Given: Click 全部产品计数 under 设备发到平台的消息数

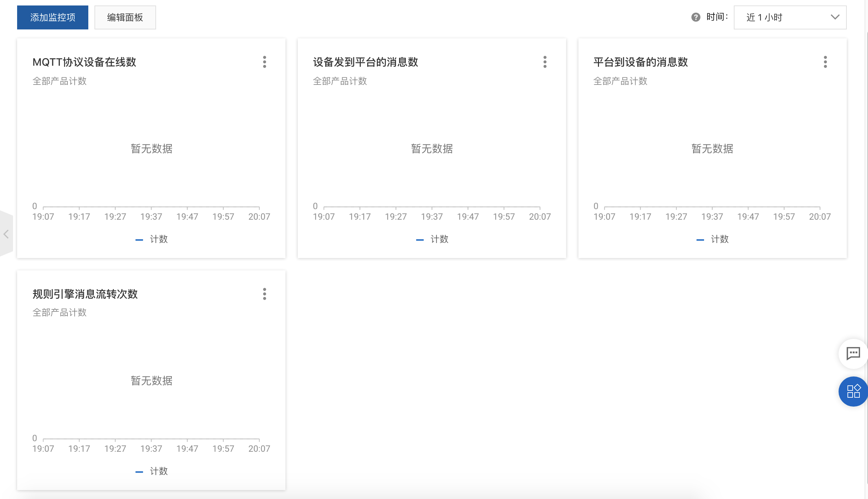Looking at the screenshot, I should click(340, 81).
